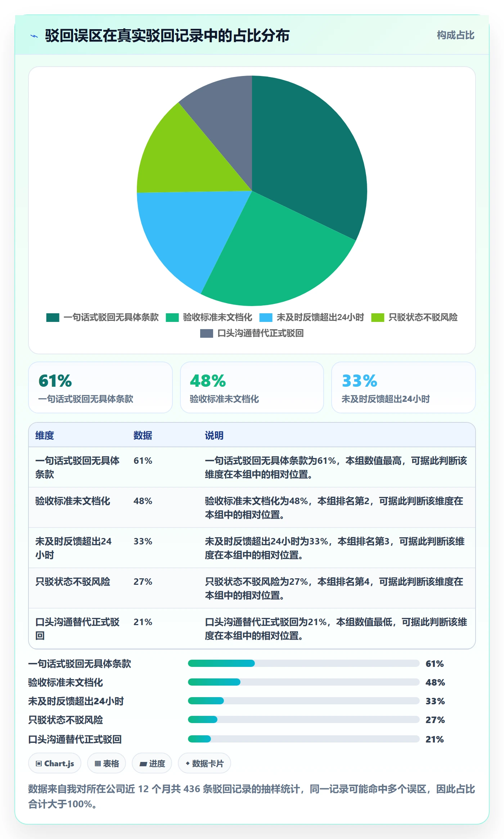Click the 表格 grid icon

[x=98, y=763]
